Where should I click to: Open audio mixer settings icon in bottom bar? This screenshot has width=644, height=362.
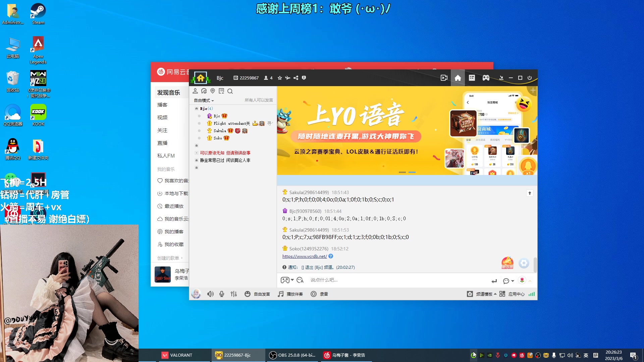coord(234,294)
